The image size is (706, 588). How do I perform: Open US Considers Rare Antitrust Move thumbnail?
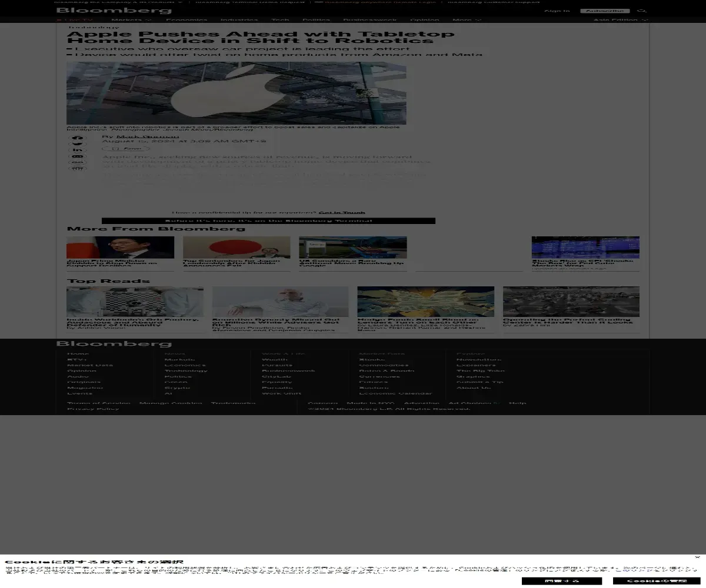pyautogui.click(x=353, y=248)
